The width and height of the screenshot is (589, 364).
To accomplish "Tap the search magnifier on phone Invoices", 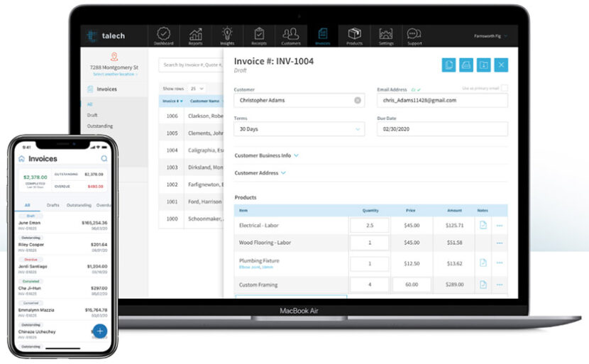I will 104,159.
